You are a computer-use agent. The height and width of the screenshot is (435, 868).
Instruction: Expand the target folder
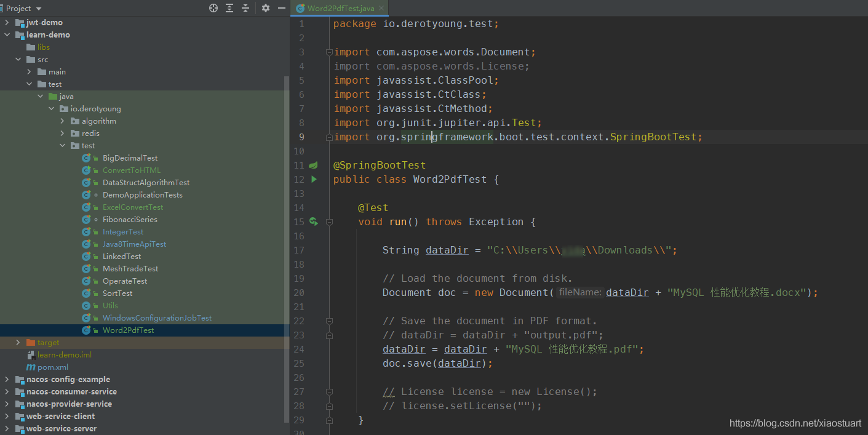coord(18,343)
